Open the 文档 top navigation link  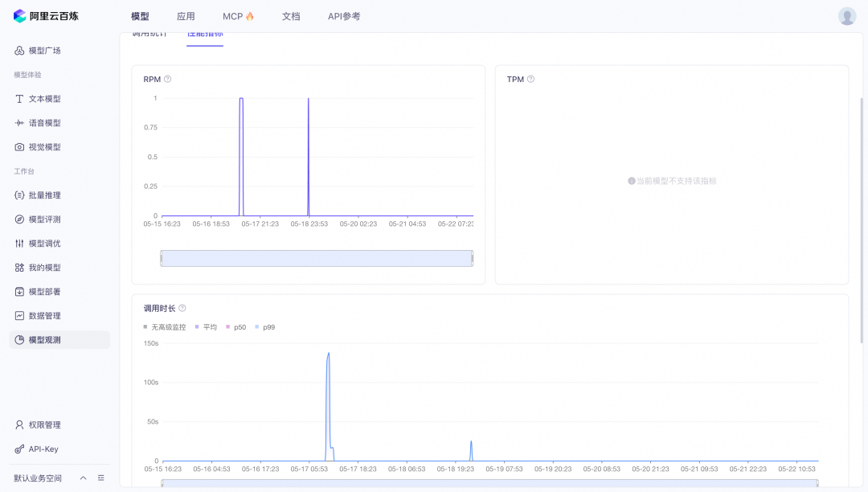click(291, 16)
